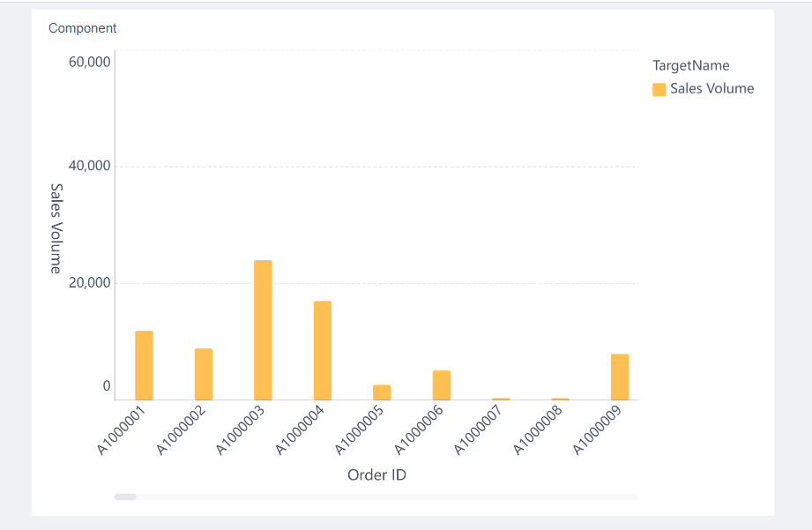This screenshot has width=812, height=530.
Task: Click the orange legend color swatch
Action: coord(659,88)
